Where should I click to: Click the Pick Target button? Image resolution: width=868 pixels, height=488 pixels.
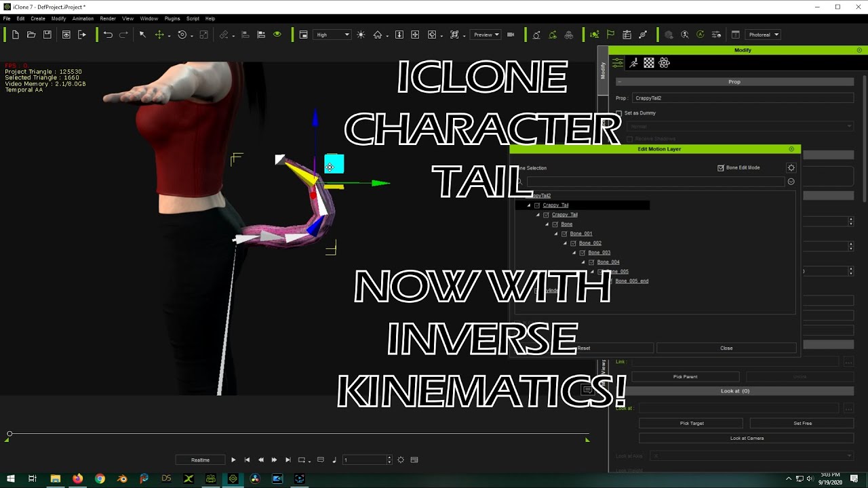(692, 424)
